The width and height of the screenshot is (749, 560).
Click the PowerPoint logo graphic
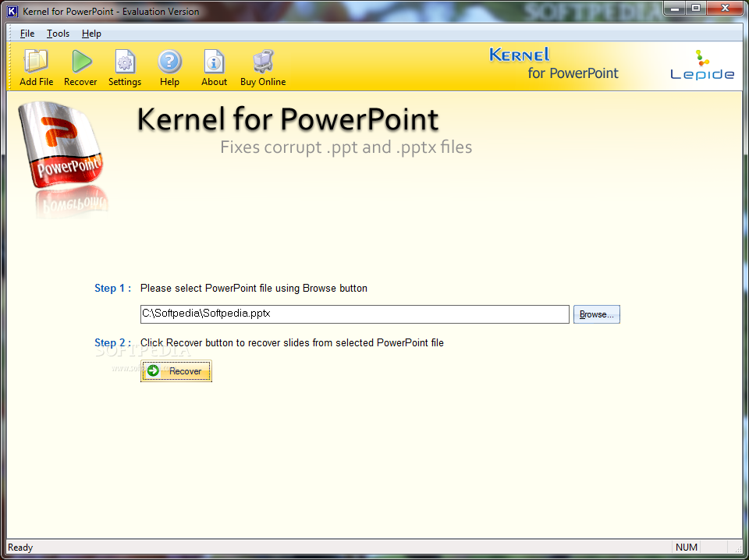(61, 144)
